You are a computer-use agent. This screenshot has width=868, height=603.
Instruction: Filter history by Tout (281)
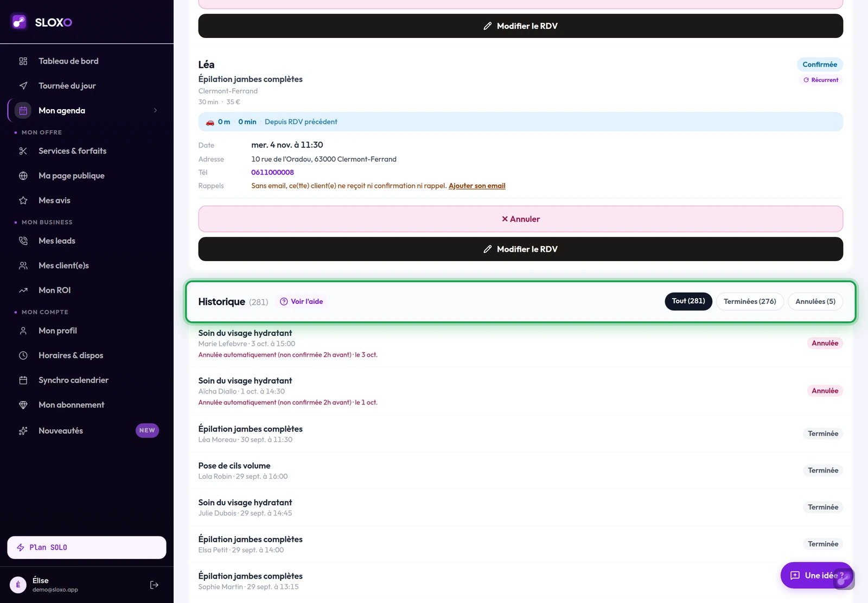point(688,301)
